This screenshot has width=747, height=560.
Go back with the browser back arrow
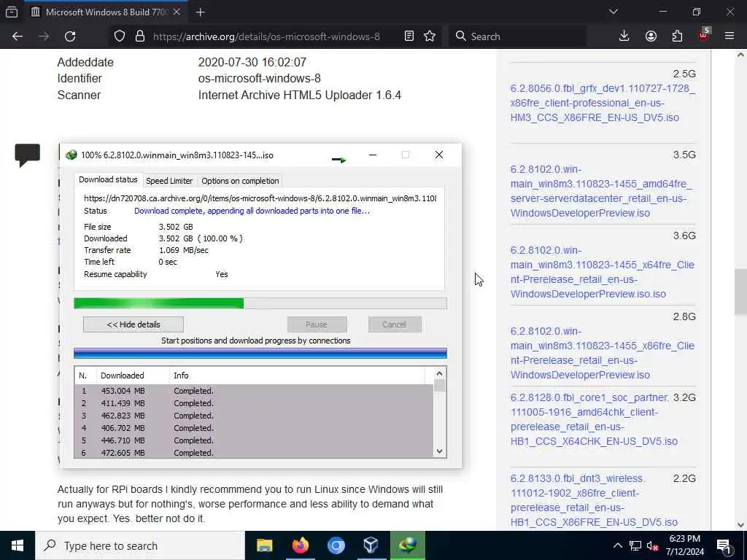click(x=18, y=36)
